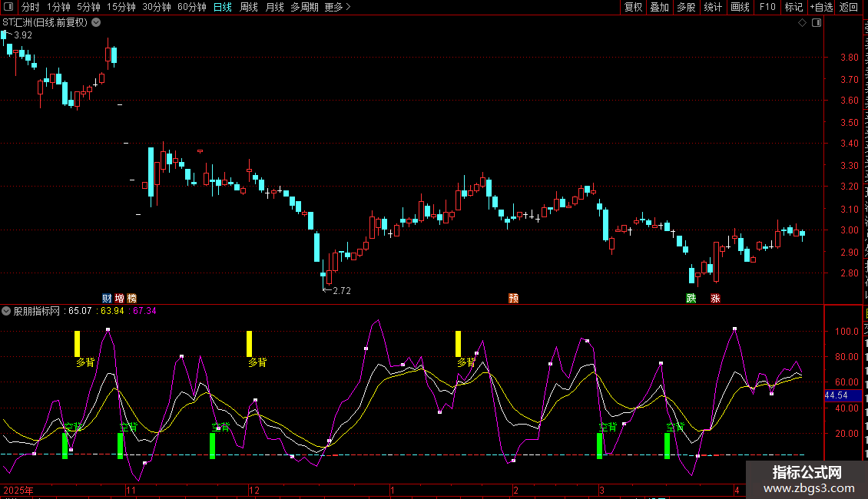
Task: Click the red 增 event marker
Action: (x=119, y=298)
